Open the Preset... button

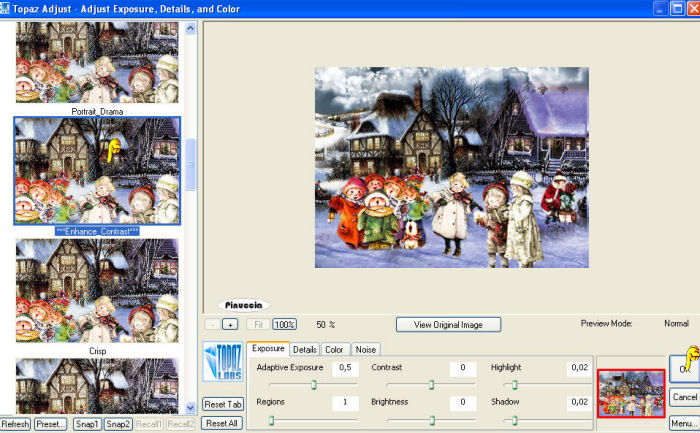50,424
